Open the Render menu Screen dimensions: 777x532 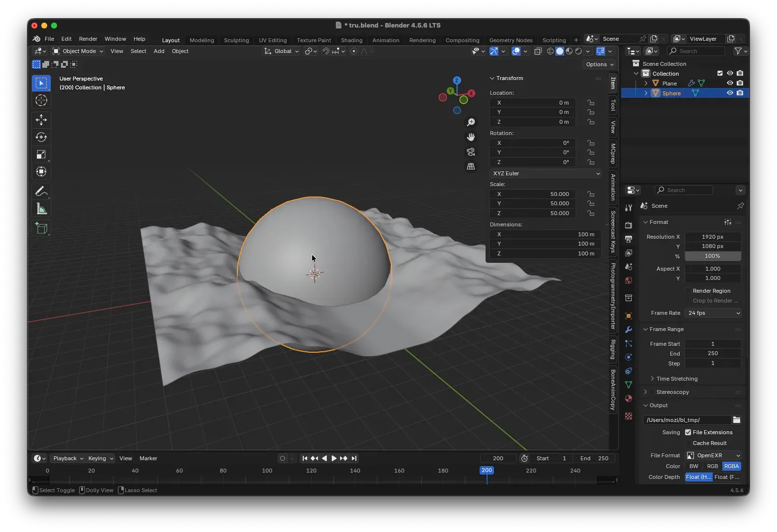[88, 39]
